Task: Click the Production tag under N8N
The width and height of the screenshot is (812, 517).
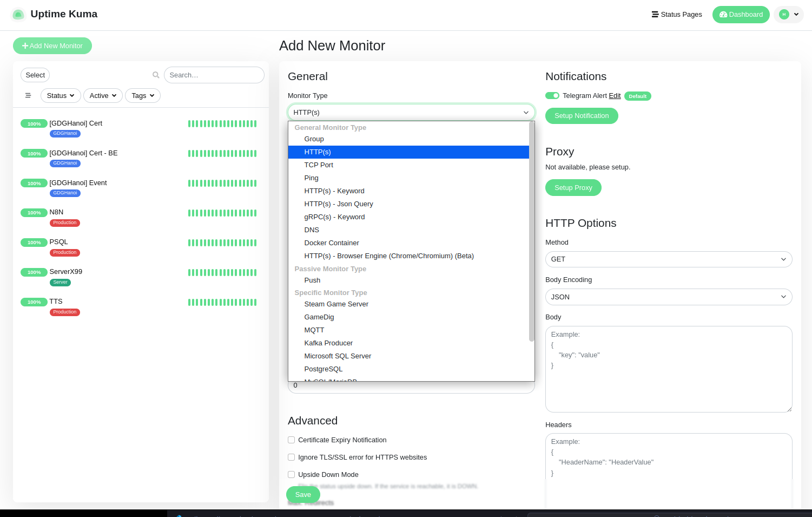Action: tap(65, 223)
